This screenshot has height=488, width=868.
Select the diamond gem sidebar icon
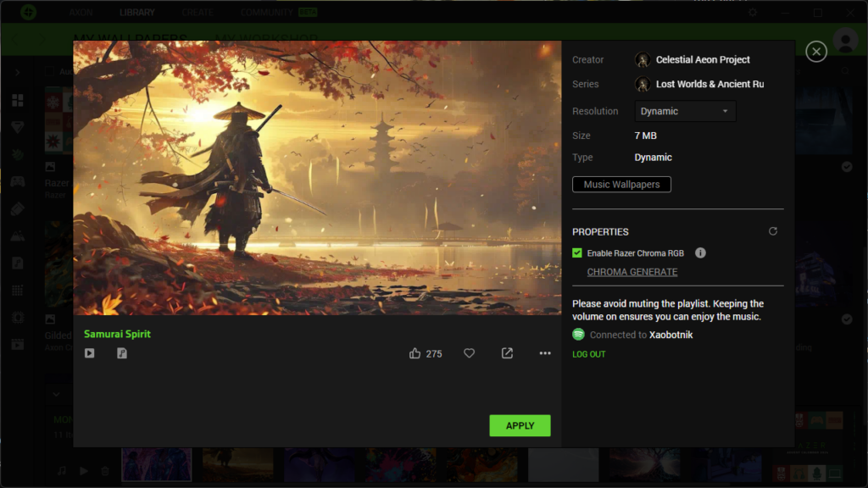pos(18,127)
